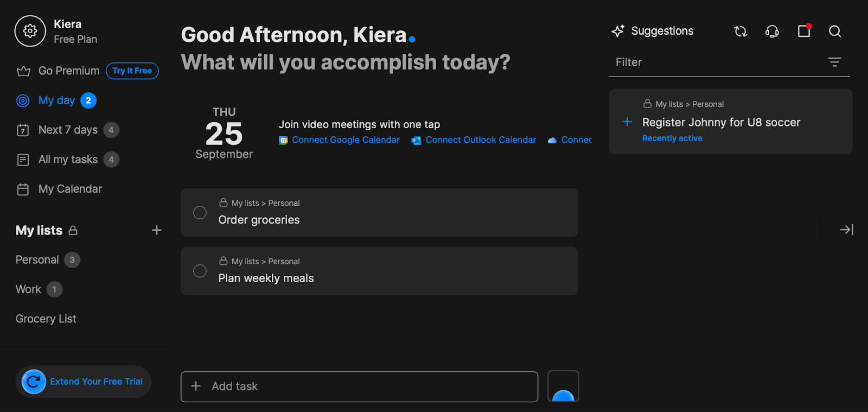Toggle the My lists lock icon

(73, 231)
